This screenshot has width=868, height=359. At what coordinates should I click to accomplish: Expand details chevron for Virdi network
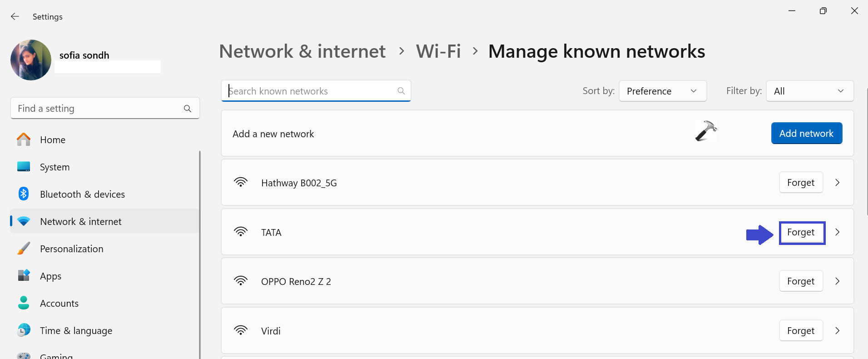pos(838,331)
